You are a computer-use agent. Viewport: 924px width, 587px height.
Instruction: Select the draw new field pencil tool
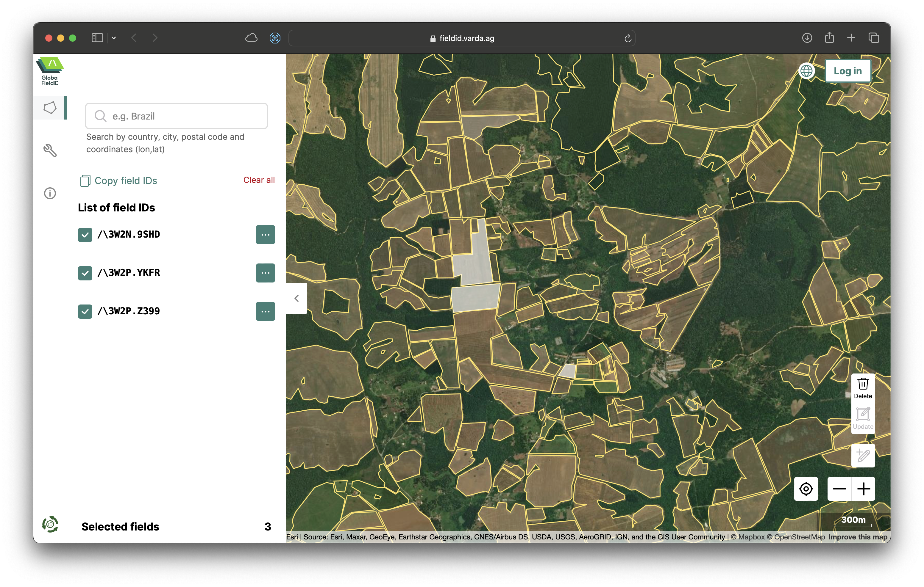click(x=863, y=456)
